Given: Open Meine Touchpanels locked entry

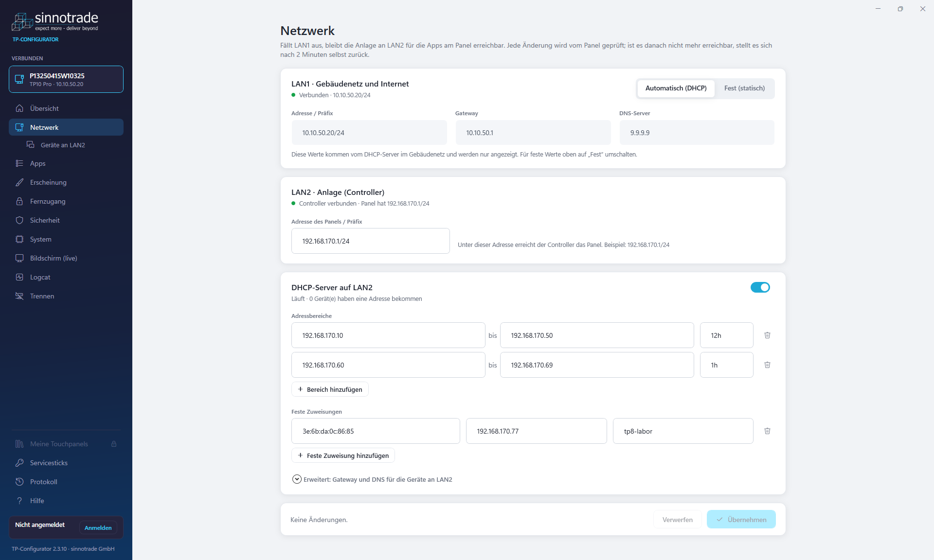Looking at the screenshot, I should coord(66,444).
